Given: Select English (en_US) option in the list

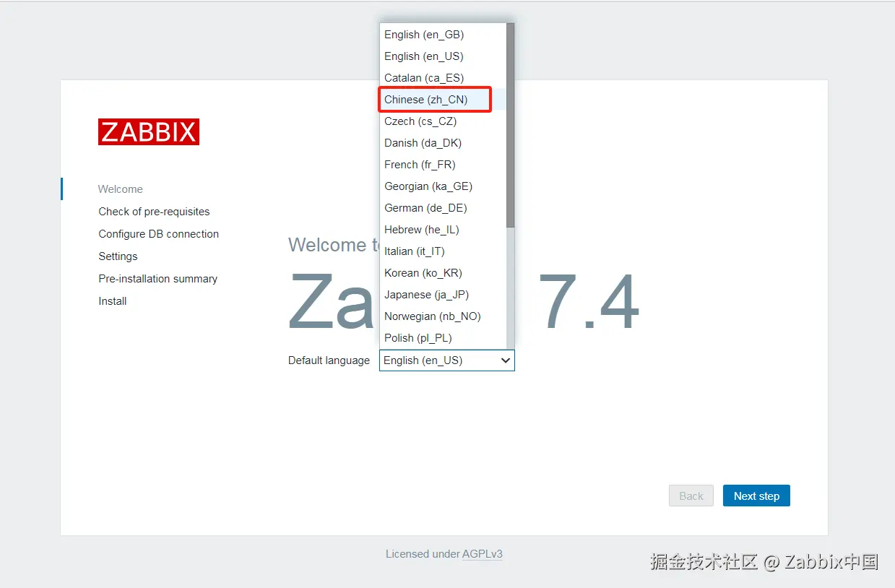Looking at the screenshot, I should pyautogui.click(x=443, y=56).
